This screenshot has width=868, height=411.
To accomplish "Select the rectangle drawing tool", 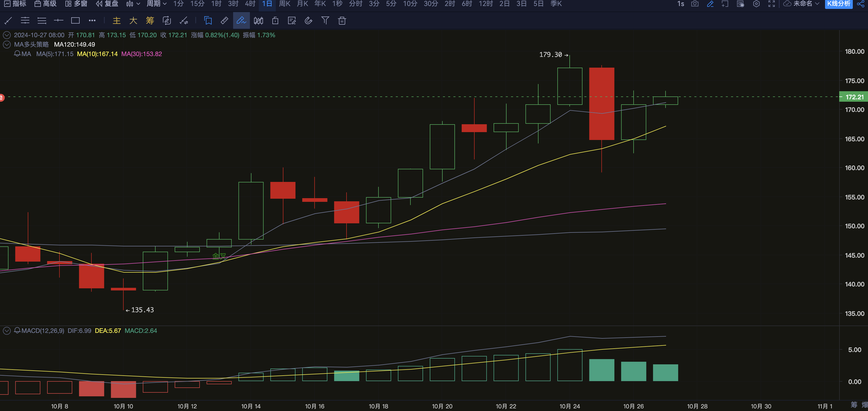I will tap(75, 20).
